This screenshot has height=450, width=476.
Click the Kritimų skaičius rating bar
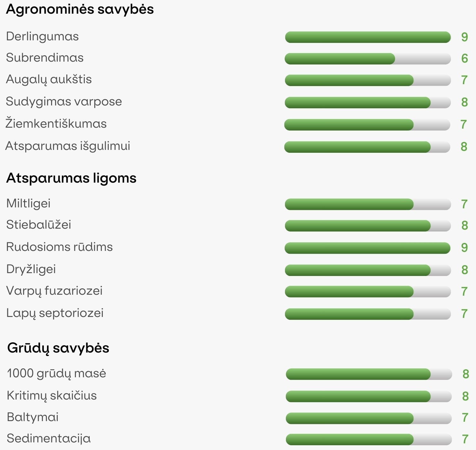(369, 396)
